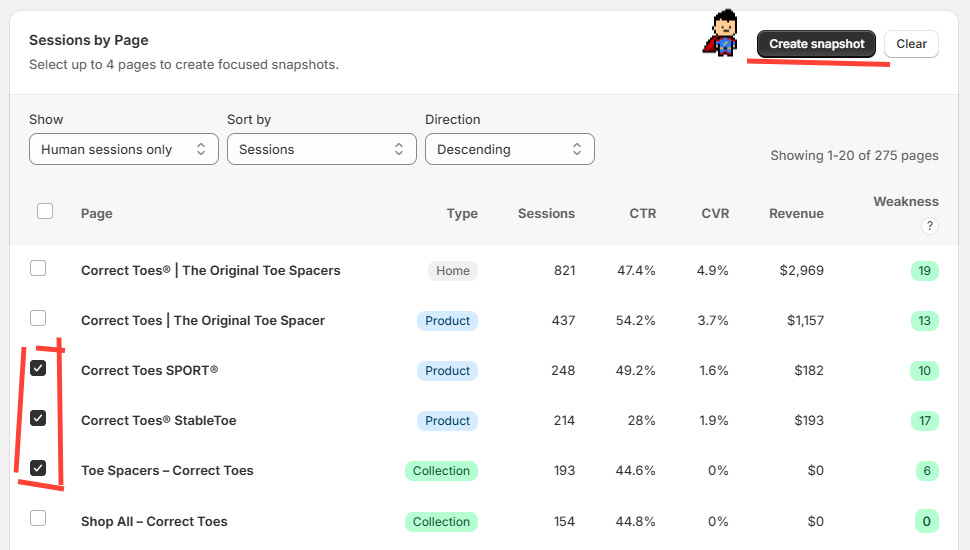Click the $1,157 revenue value
970x550 pixels.
(805, 320)
